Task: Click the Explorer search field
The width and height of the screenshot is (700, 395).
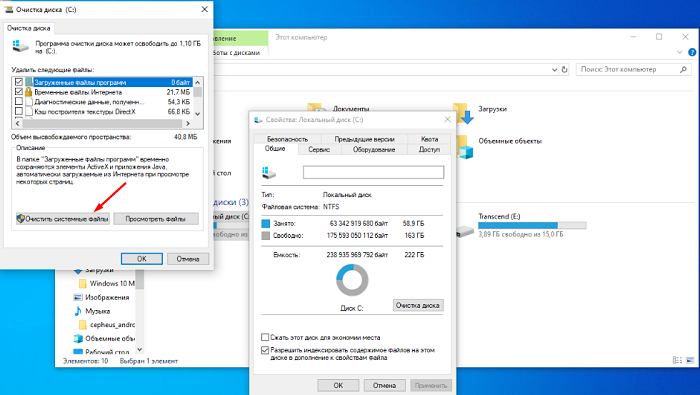Action: tap(633, 69)
